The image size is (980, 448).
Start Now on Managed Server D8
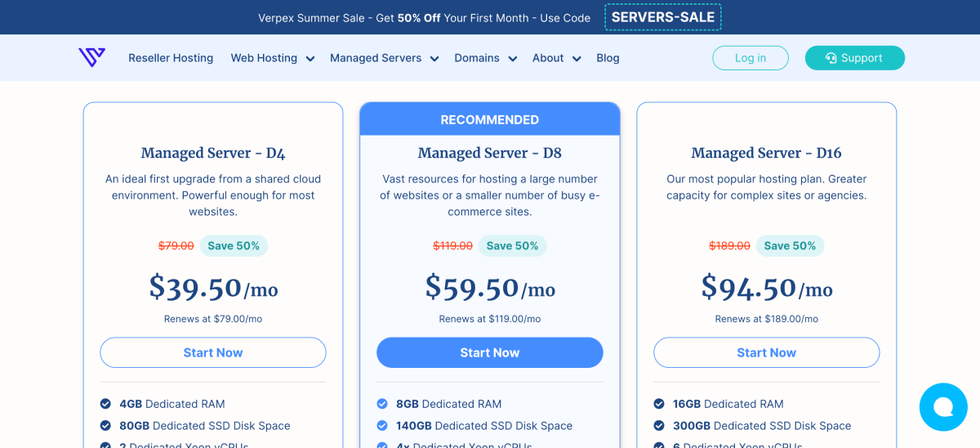(x=490, y=352)
